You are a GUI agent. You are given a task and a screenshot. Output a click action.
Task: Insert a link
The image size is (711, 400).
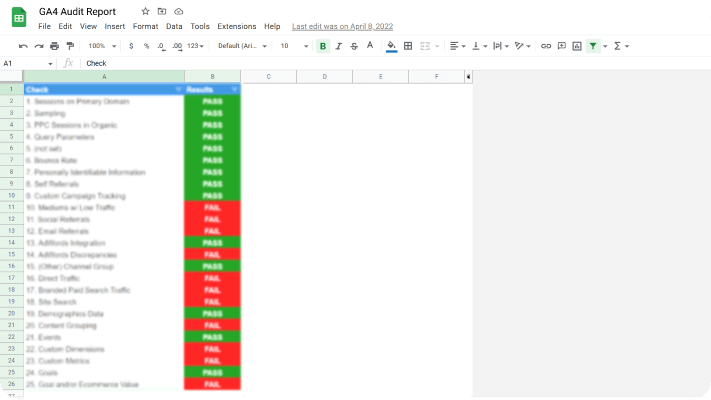pos(546,46)
